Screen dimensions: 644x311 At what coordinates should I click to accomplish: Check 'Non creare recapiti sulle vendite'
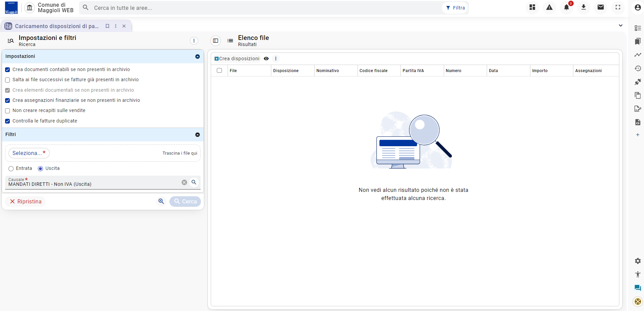pyautogui.click(x=7, y=111)
